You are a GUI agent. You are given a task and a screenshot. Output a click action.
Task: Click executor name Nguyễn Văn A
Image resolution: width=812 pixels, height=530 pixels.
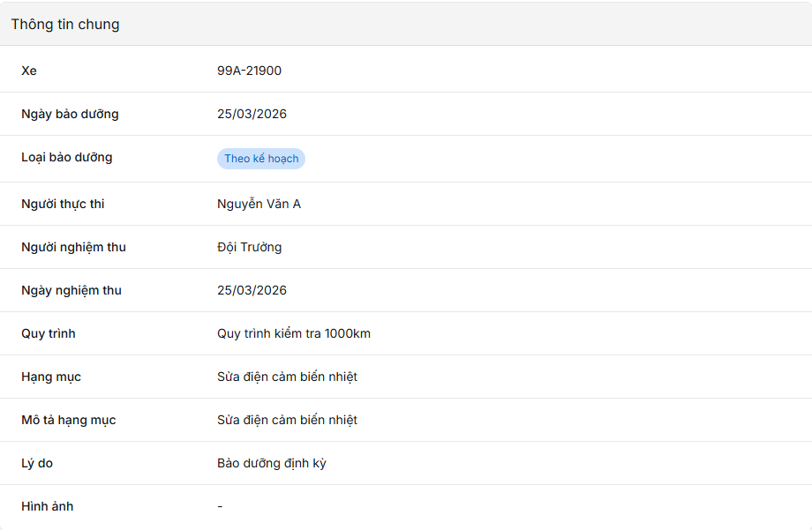[259, 204]
